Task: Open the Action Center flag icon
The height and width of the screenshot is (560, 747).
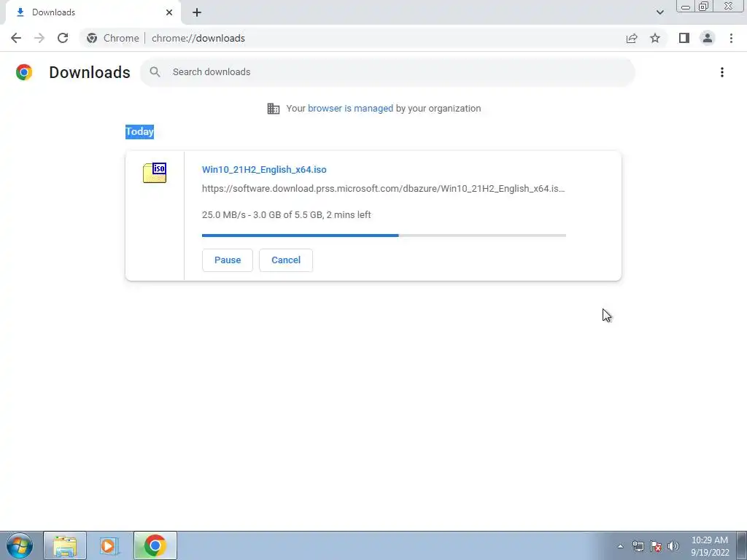Action: (656, 546)
